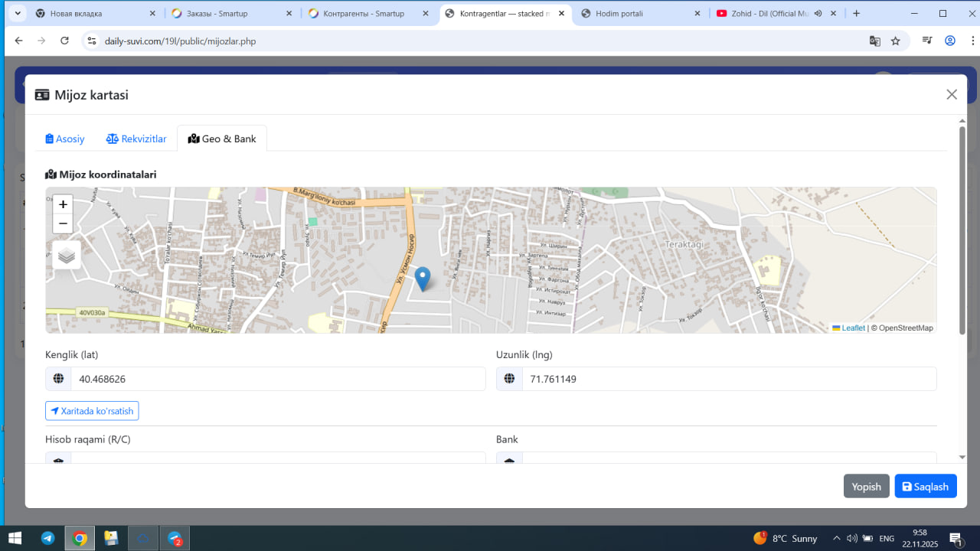
Task: Open the clock and calendar flyout
Action: 920,538
